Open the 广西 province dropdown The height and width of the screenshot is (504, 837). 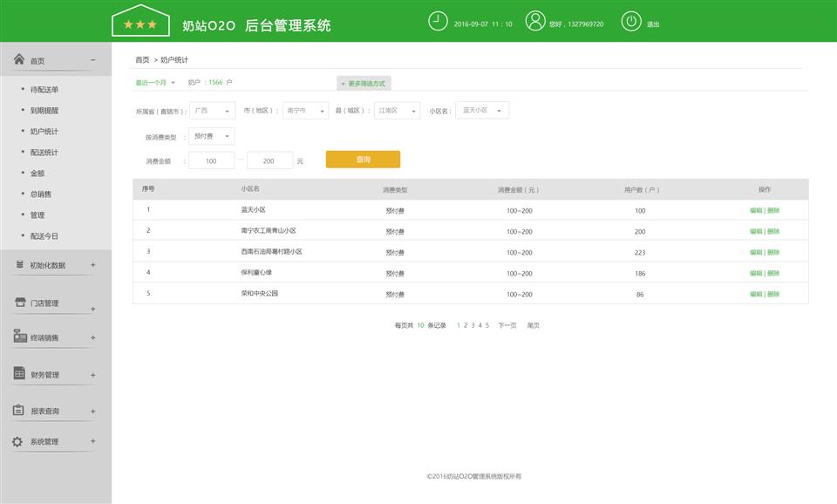pos(212,111)
